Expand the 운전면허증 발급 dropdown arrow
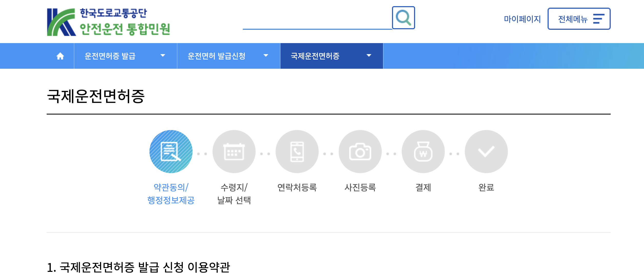 tap(163, 56)
